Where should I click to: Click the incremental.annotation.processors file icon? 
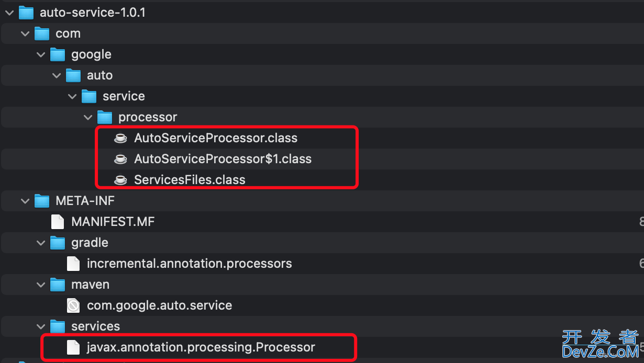pos(73,264)
